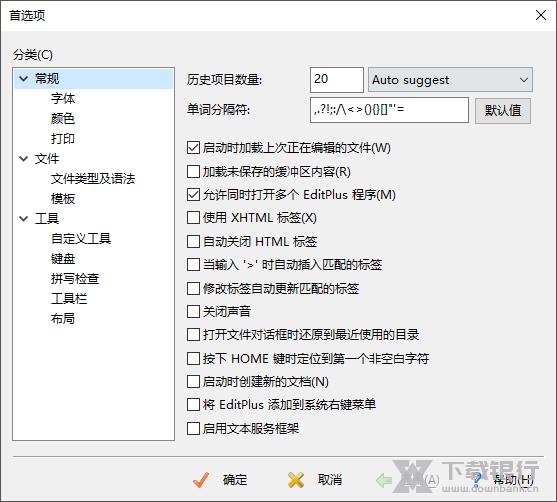557x502 pixels.
Task: Enable 启用文本服务框架 checkbox
Action: pyautogui.click(x=193, y=428)
